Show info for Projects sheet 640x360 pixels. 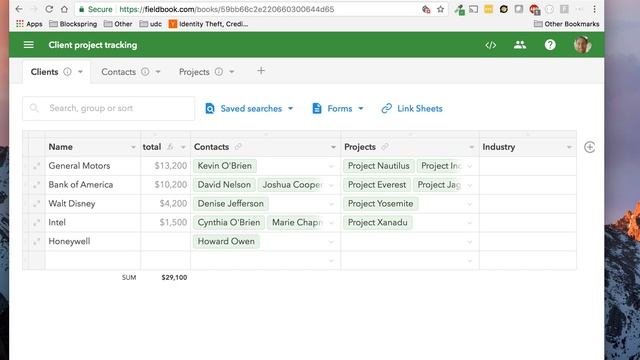(x=219, y=72)
